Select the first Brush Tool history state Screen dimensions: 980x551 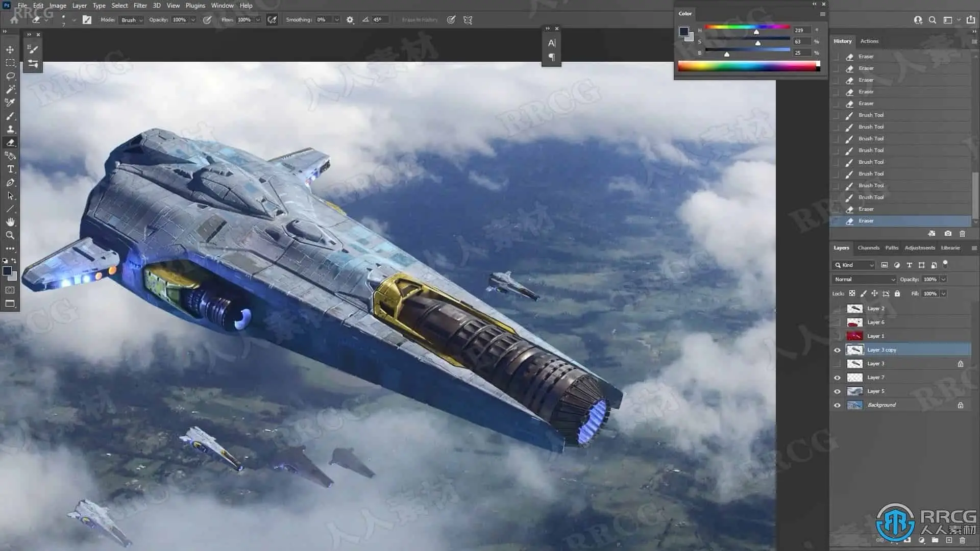pyautogui.click(x=871, y=115)
